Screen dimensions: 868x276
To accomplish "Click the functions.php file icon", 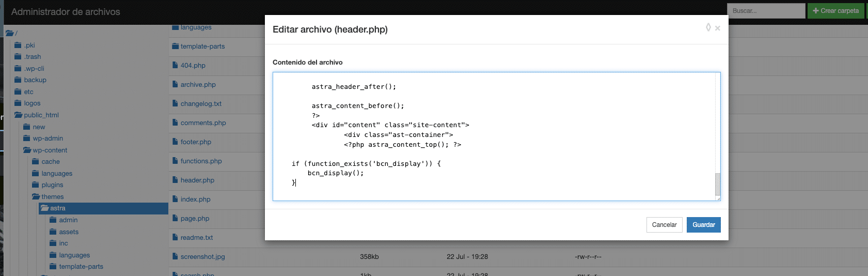I will [x=175, y=161].
